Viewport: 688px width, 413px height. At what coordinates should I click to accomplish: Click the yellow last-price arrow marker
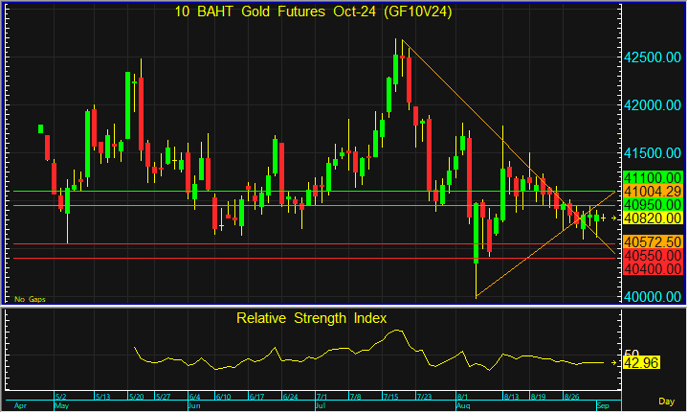point(614,217)
